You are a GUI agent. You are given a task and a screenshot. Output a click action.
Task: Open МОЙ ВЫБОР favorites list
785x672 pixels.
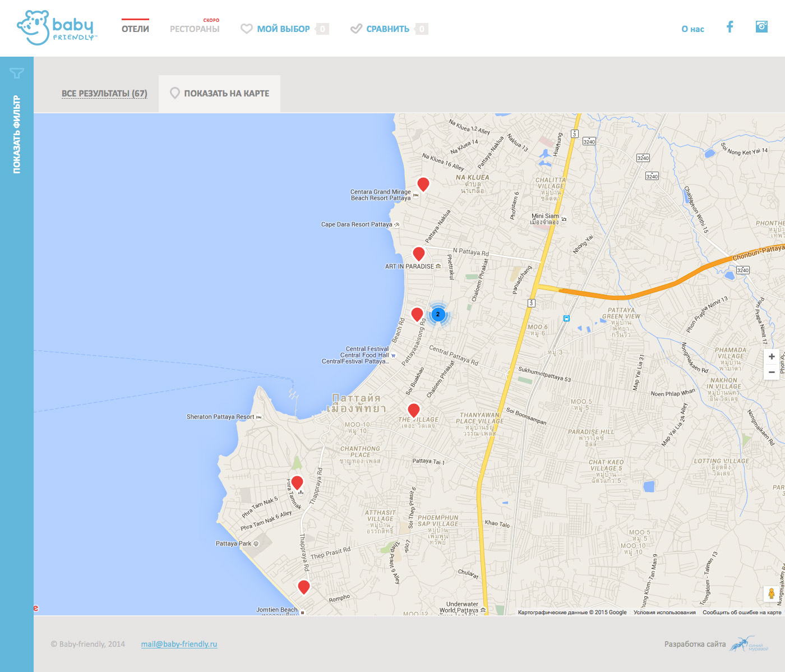[x=283, y=29]
